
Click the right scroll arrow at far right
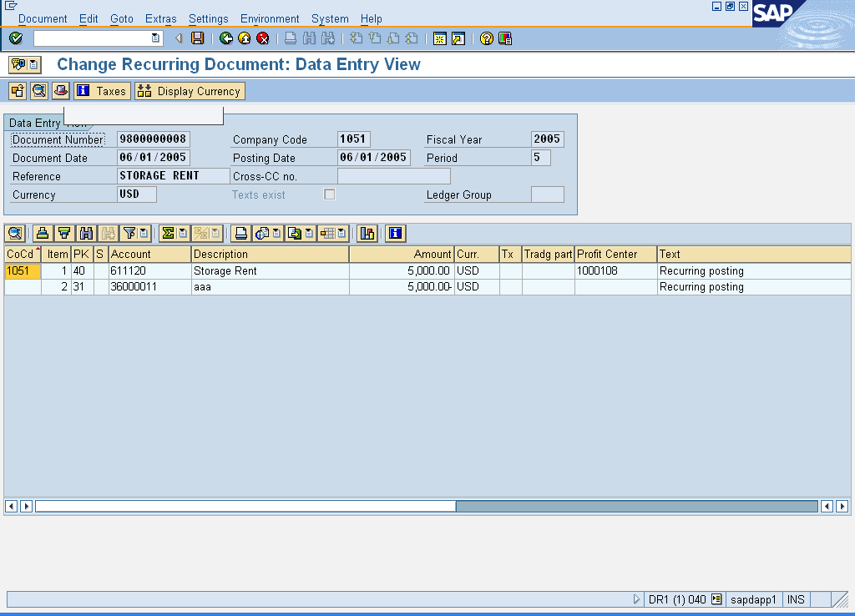842,506
